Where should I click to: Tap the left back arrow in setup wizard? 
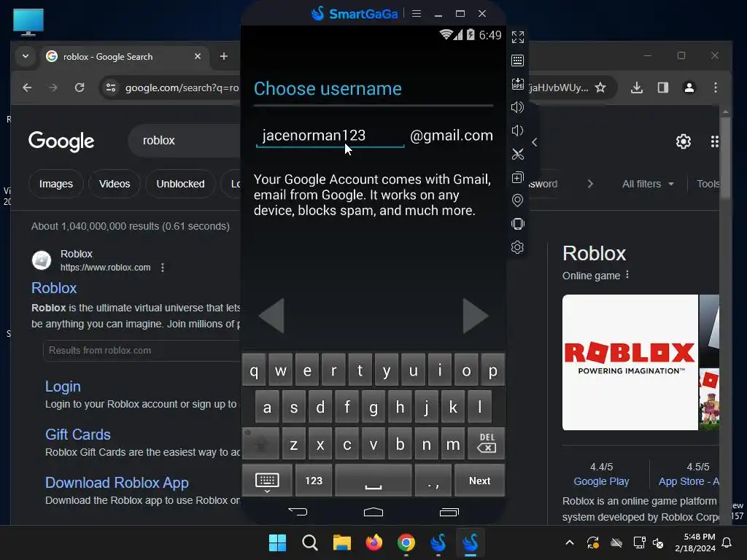click(271, 315)
